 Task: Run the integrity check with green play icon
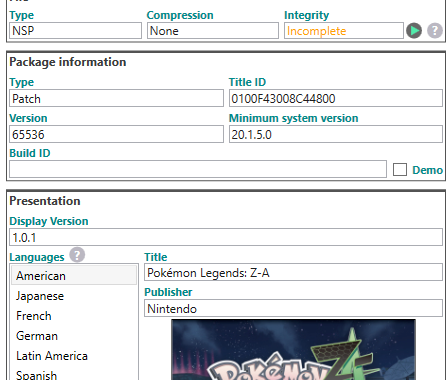coord(414,31)
